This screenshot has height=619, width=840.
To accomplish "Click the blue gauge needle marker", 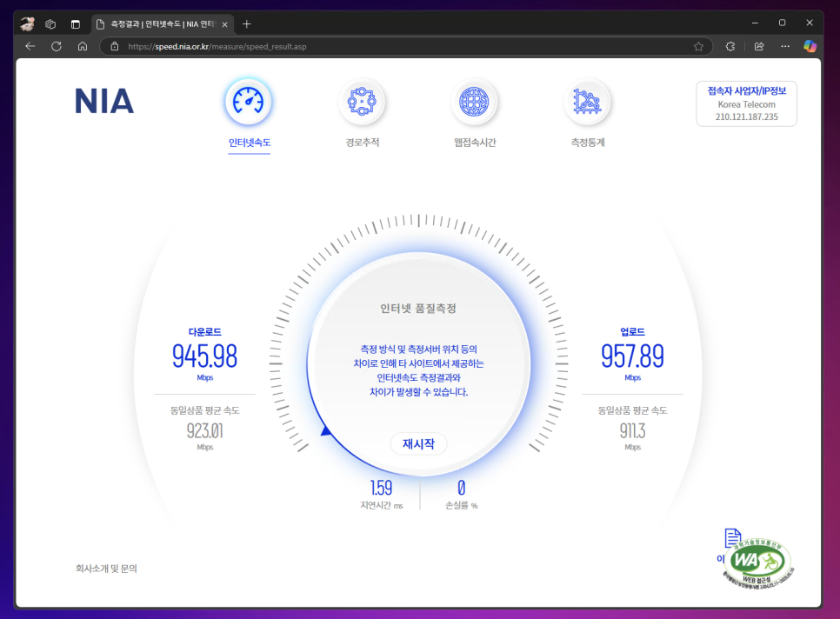I will pos(325,430).
